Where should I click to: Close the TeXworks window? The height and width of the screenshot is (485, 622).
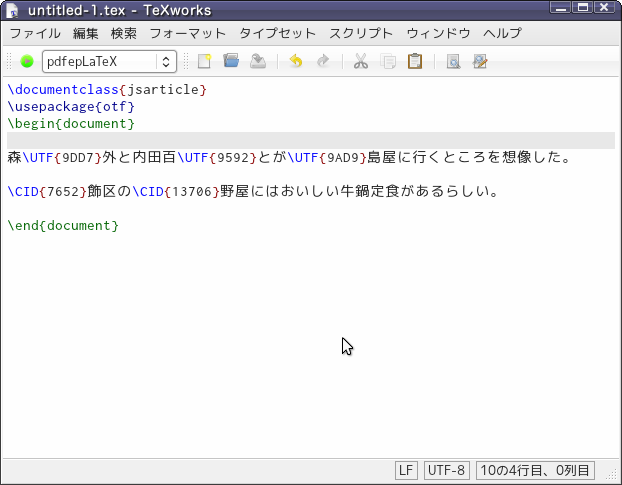(x=605, y=8)
